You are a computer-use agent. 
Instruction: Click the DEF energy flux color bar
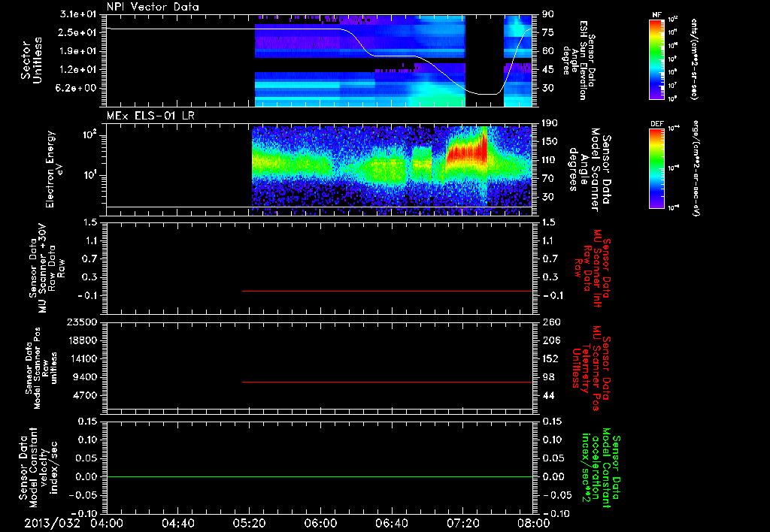pyautogui.click(x=657, y=168)
